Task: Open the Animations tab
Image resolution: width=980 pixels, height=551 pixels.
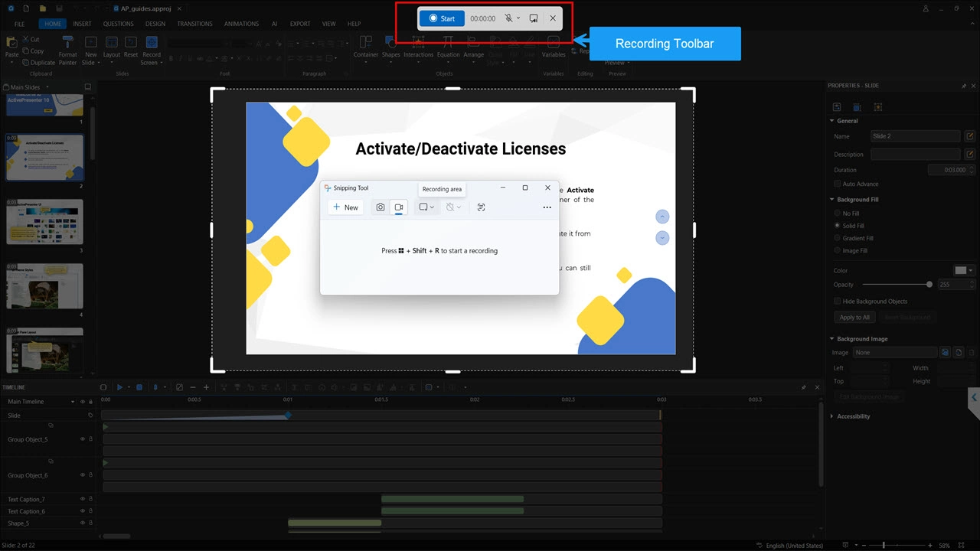Action: (x=241, y=23)
